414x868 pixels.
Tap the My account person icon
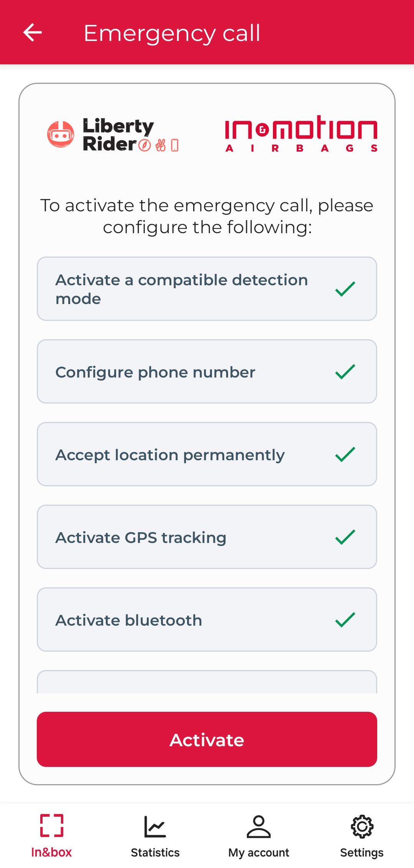pos(259,826)
